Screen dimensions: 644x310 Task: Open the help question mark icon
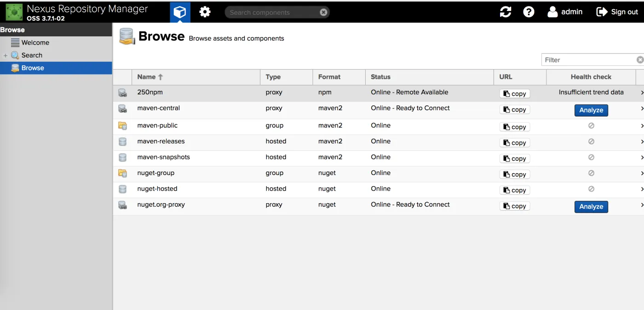(x=529, y=12)
